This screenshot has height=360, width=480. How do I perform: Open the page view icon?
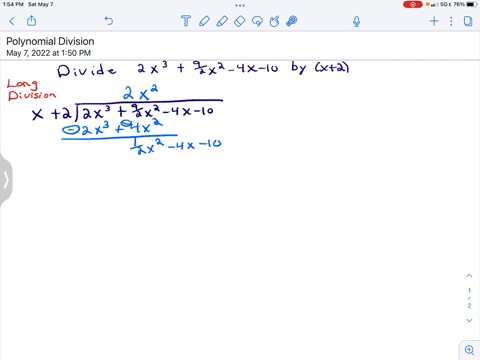[468, 21]
